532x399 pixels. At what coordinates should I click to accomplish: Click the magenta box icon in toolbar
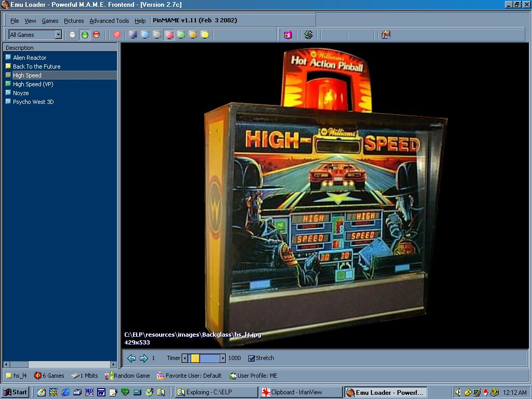[288, 35]
